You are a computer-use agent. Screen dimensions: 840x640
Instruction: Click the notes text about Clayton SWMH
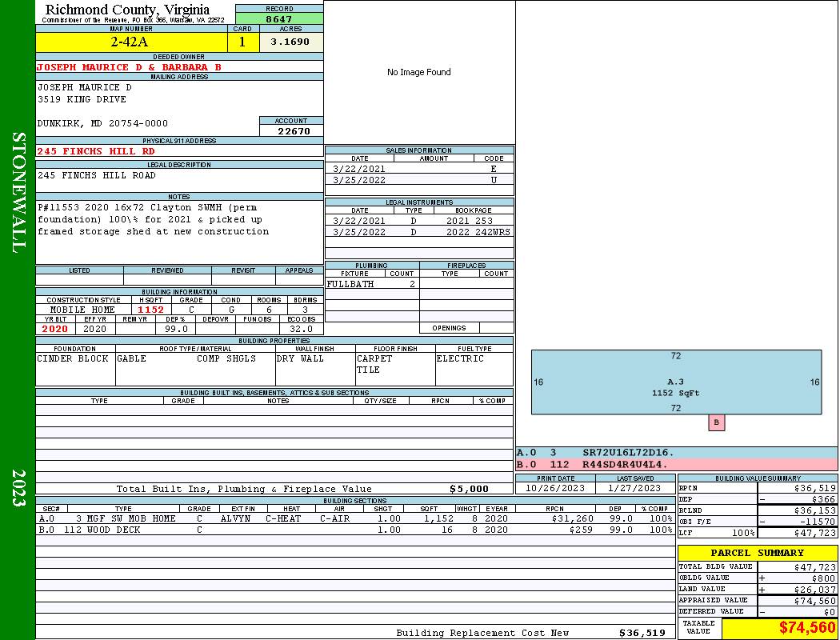tap(153, 219)
